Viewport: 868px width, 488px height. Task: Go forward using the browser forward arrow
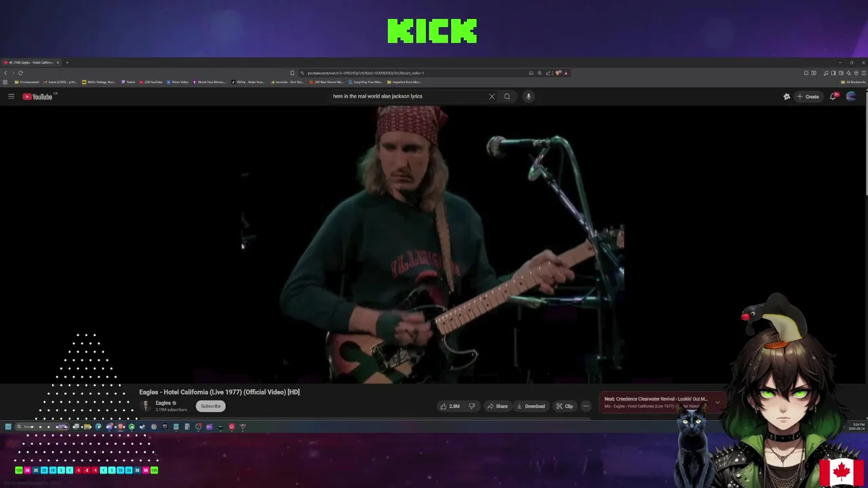tap(13, 73)
